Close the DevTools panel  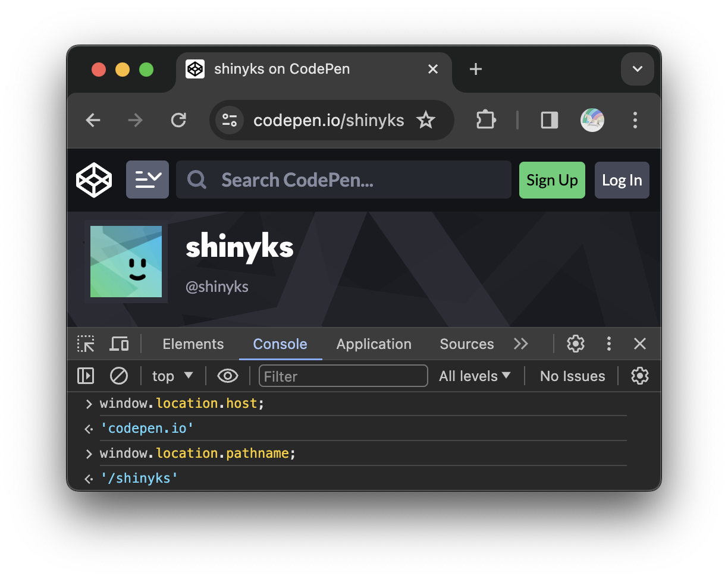pos(640,344)
